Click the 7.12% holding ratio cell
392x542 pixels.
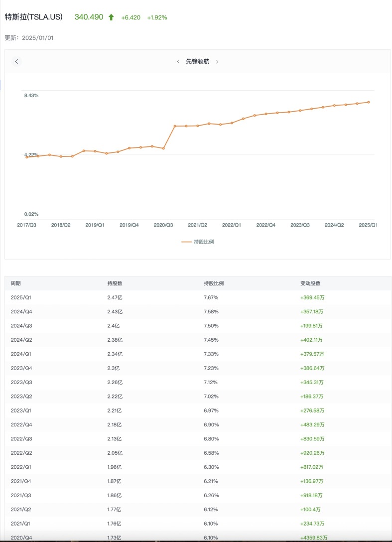point(211,383)
